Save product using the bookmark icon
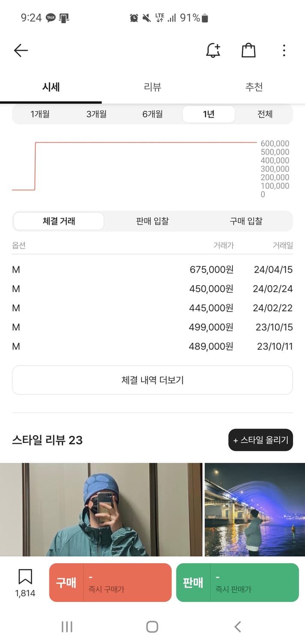 (26, 577)
